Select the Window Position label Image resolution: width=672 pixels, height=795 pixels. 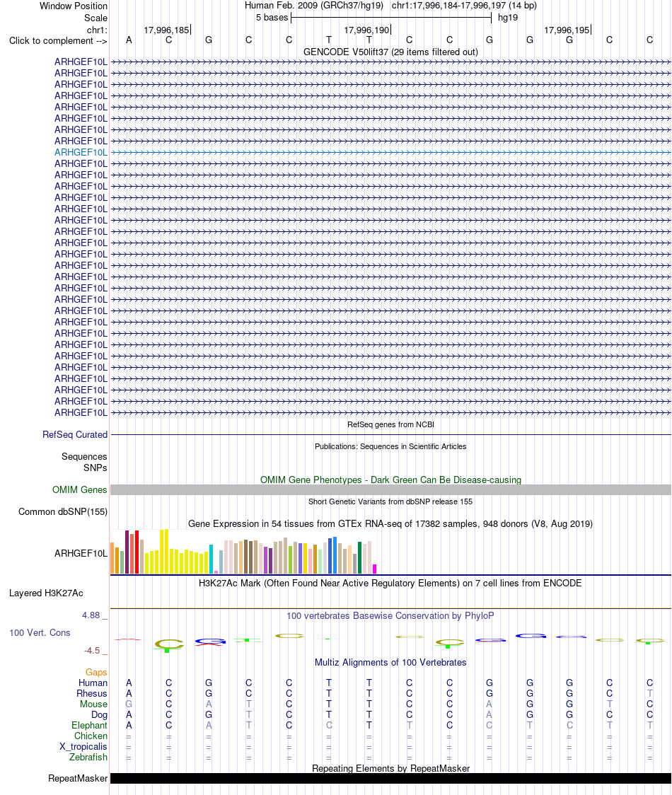74,6
